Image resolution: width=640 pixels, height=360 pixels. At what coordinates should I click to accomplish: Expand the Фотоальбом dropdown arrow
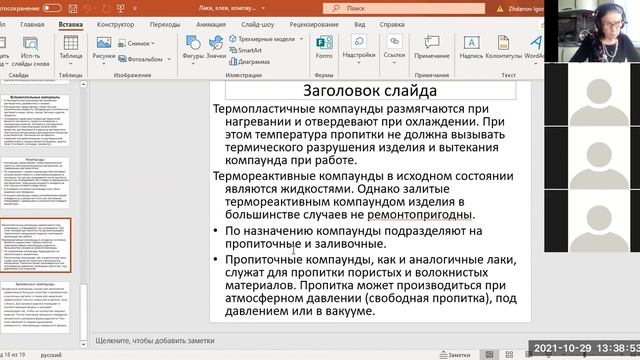click(x=169, y=59)
